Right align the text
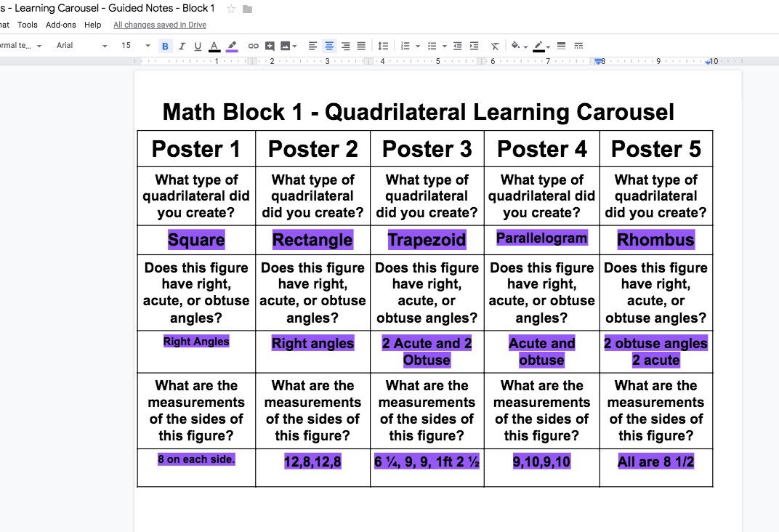 (x=345, y=47)
